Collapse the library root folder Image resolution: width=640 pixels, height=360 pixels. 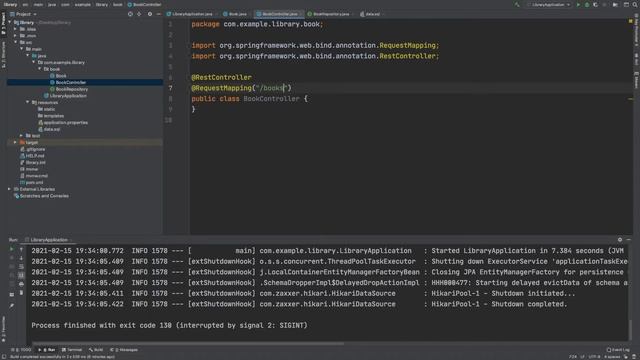click(10, 22)
